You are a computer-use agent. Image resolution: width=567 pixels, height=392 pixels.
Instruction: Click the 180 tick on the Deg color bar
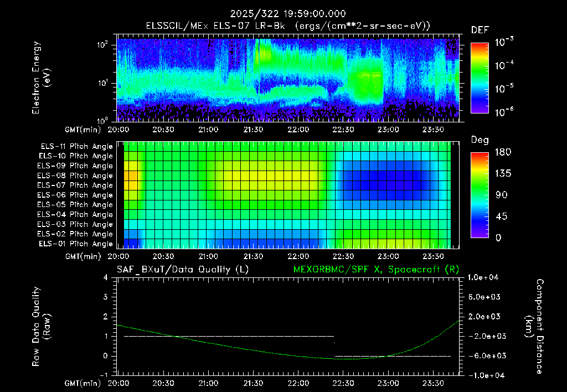coord(503,152)
